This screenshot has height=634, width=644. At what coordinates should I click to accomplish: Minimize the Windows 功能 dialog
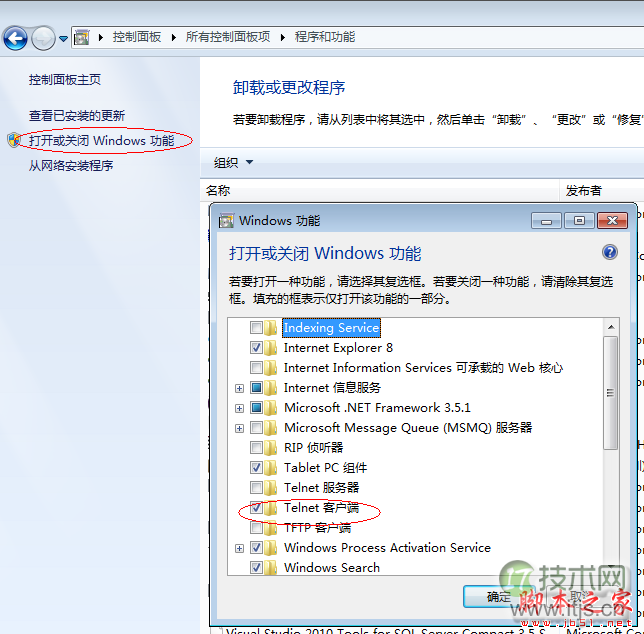[546, 221]
